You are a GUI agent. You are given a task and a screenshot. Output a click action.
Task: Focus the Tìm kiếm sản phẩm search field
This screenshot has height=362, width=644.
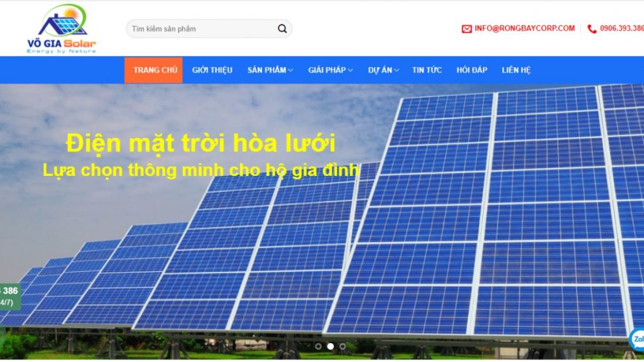tap(209, 29)
